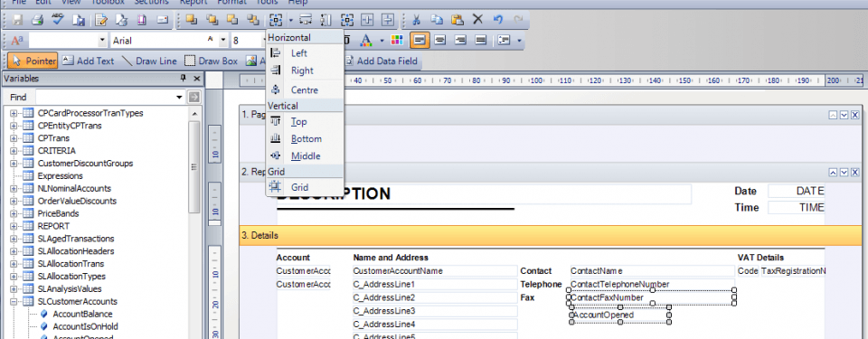Click the Print icon in the toolbar
The image size is (868, 339).
point(37,20)
